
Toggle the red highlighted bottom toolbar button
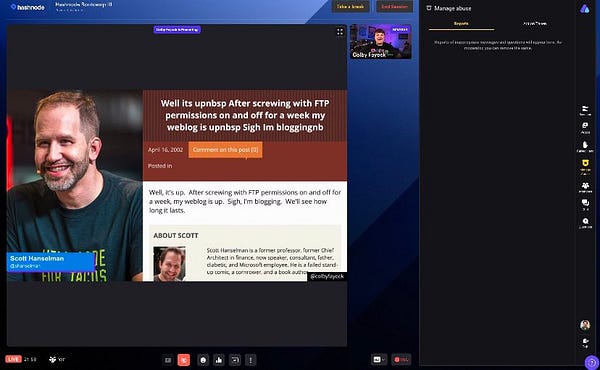tap(184, 360)
